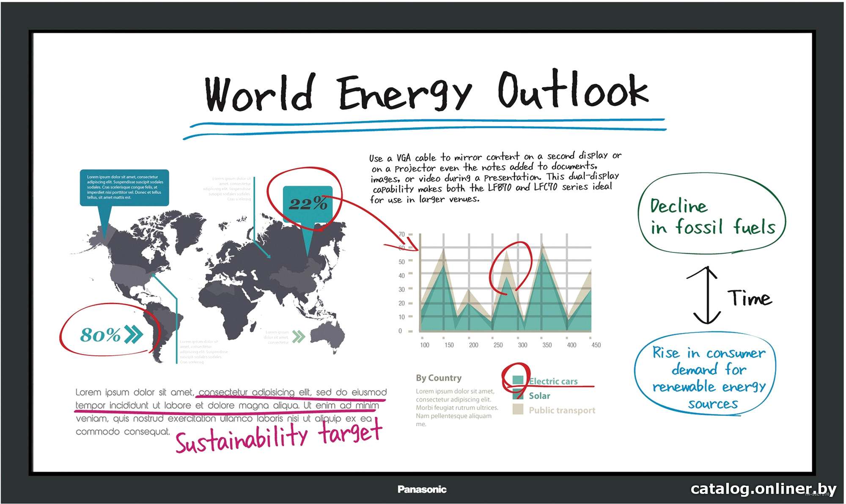
Task: Select the Public transport legend swatch
Action: click(x=518, y=409)
